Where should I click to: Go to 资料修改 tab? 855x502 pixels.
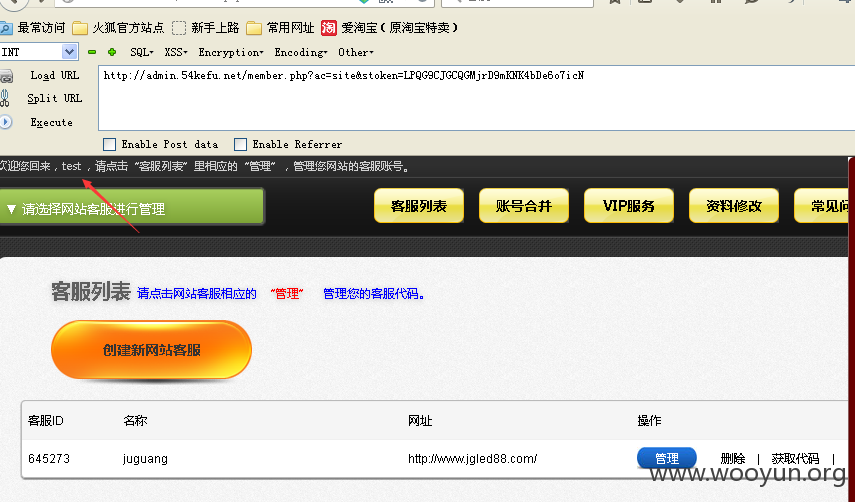coord(734,205)
